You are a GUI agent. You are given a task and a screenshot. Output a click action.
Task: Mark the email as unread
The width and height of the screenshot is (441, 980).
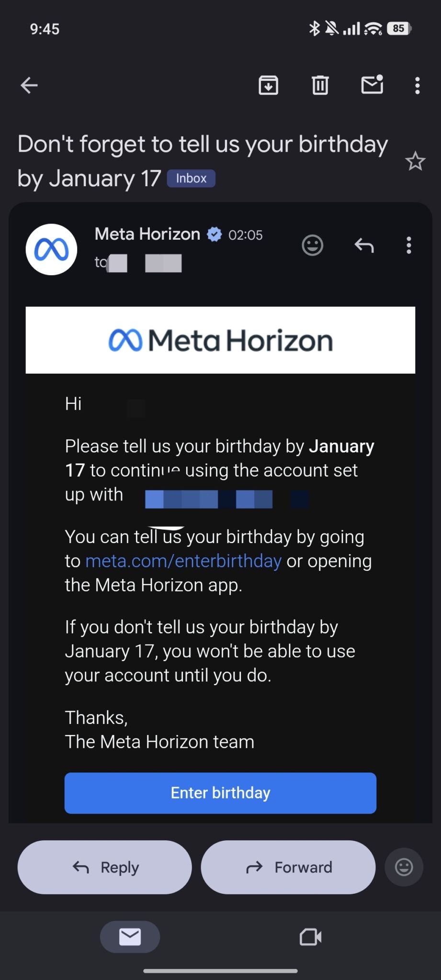click(x=372, y=85)
